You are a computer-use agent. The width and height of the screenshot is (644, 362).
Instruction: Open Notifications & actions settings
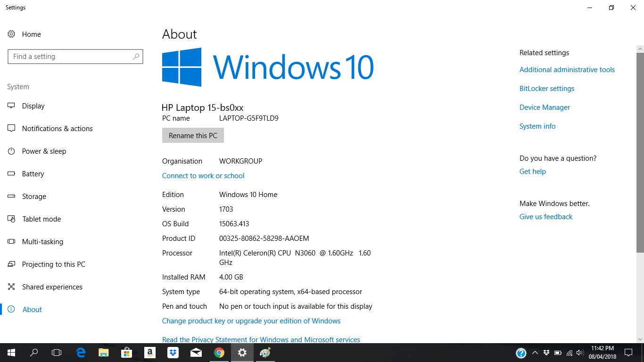tap(57, 128)
